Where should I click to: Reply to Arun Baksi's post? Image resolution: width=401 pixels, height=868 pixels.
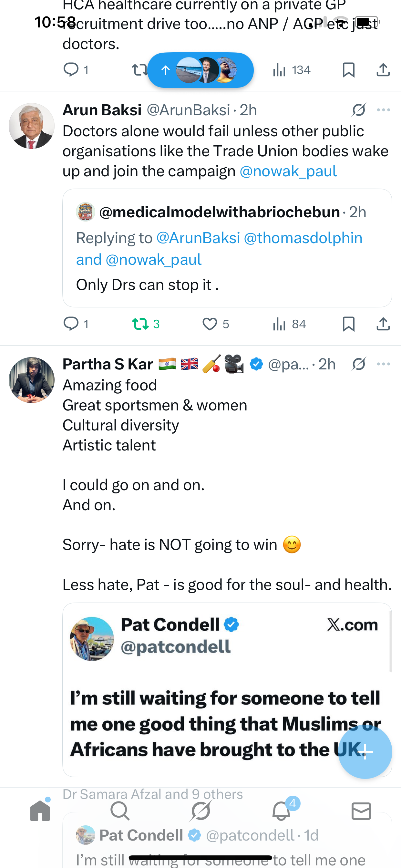(71, 324)
